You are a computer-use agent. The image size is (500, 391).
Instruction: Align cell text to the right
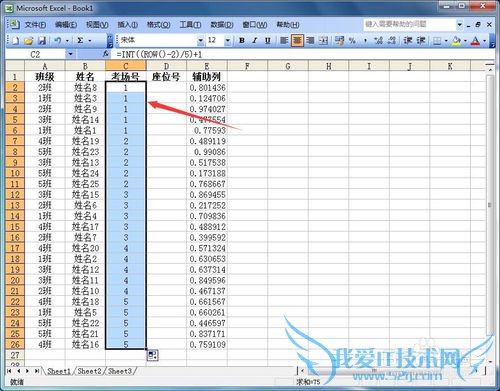[x=310, y=41]
